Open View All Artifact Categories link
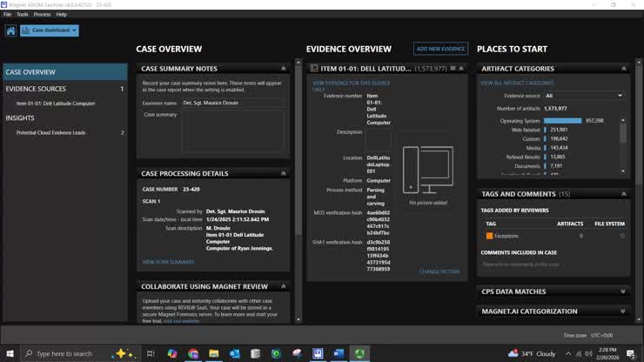644x362 pixels. [517, 83]
